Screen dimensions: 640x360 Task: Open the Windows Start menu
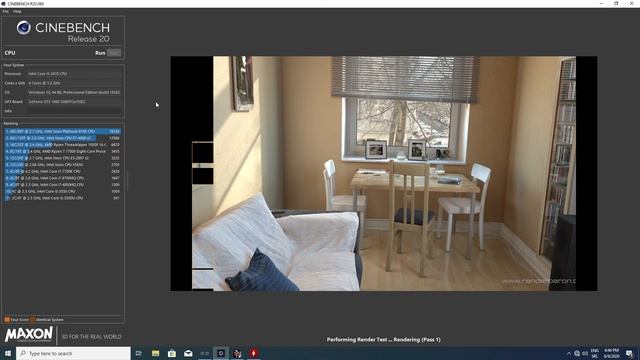click(x=8, y=353)
